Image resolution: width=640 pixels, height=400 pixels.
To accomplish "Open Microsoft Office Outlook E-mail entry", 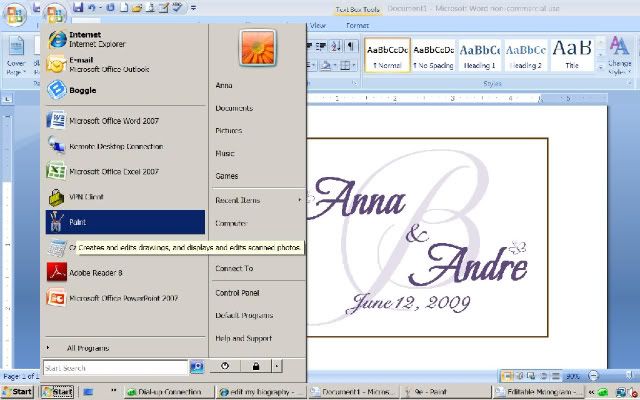I will (x=126, y=64).
